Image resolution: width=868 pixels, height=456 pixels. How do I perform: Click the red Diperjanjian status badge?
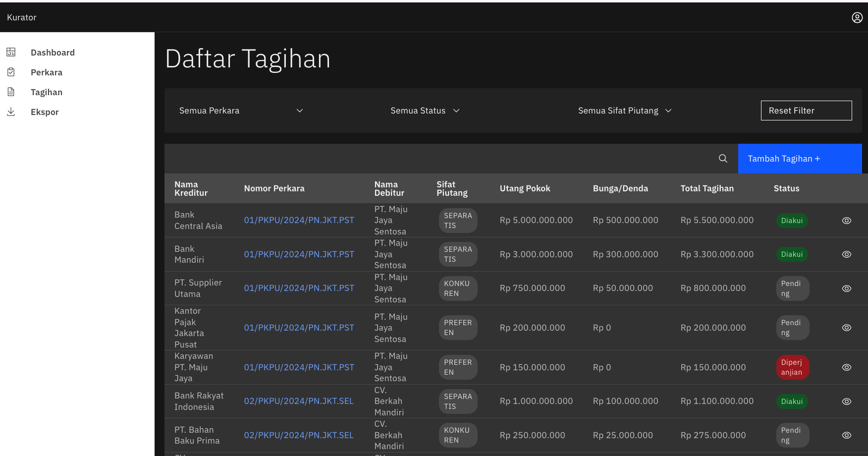coord(793,367)
